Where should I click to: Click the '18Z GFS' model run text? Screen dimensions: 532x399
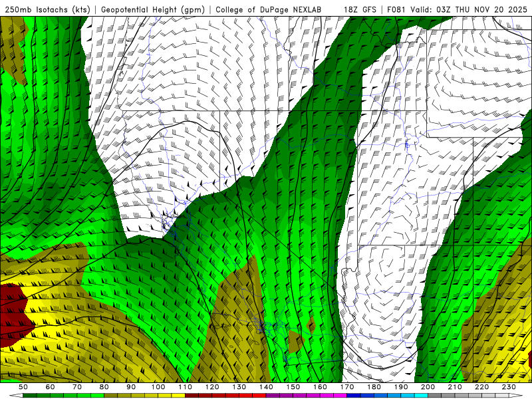point(360,10)
